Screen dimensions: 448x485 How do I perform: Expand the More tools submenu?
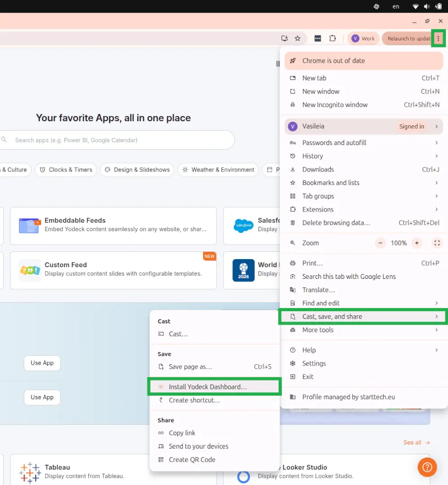(x=364, y=330)
